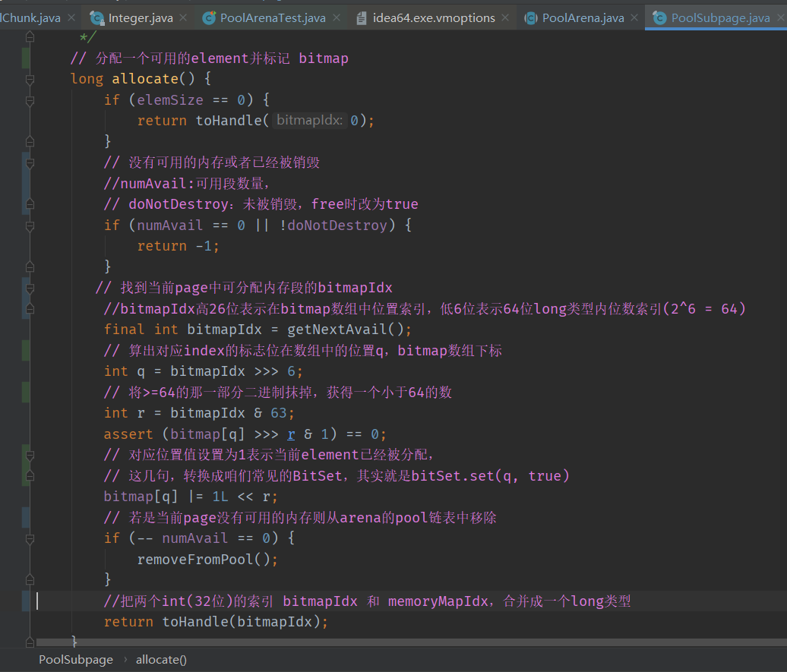This screenshot has width=787, height=672.
Task: Close the idea64.exe.vmoptions tab
Action: [505, 17]
